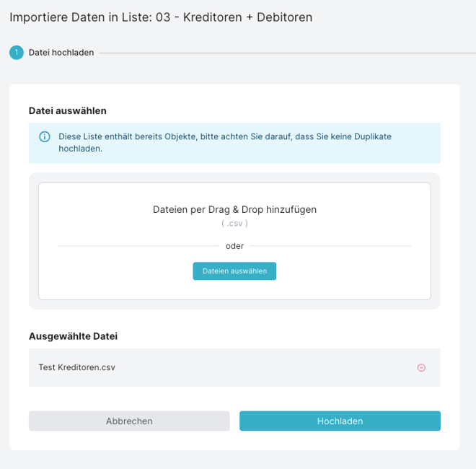Screen dimensions: 476x469
Task: Cancel the import with Abbrechen
Action: [x=129, y=421]
